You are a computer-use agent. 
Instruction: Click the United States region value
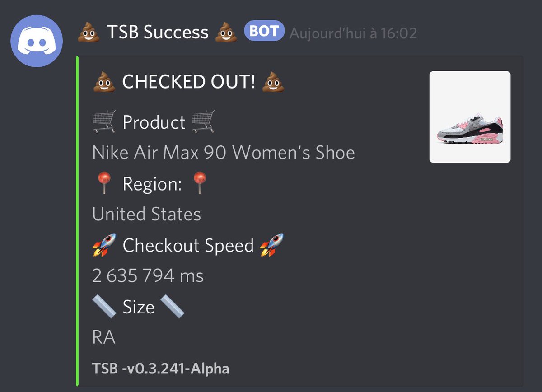click(146, 214)
